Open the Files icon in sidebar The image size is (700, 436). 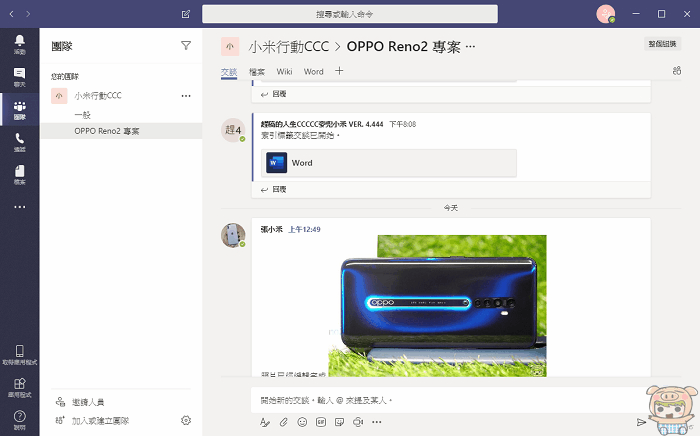tap(20, 174)
